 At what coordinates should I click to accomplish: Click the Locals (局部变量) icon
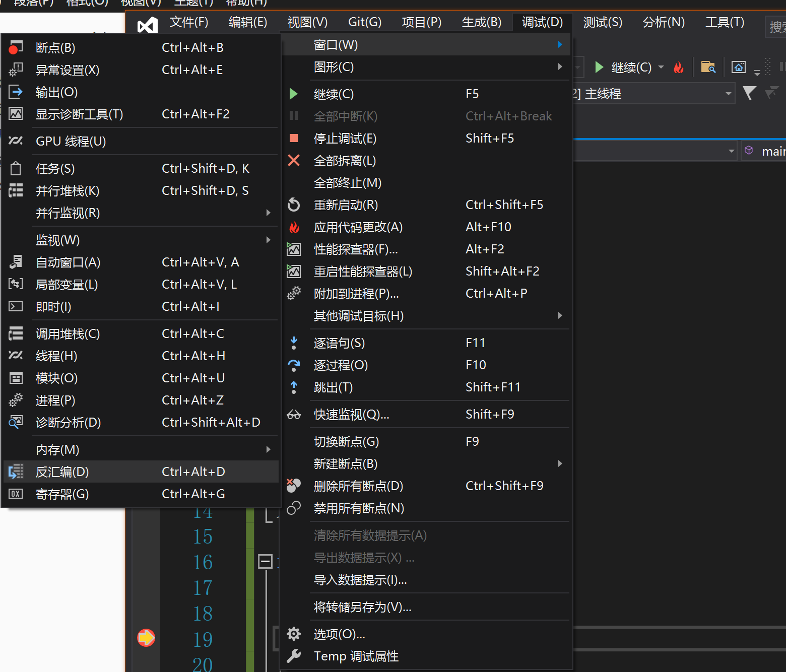[16, 284]
